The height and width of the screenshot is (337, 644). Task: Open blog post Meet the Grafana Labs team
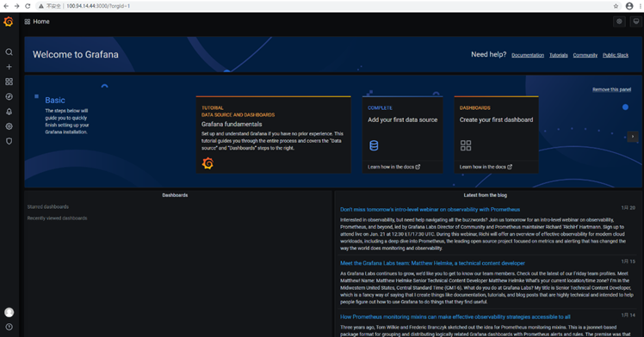point(432,263)
